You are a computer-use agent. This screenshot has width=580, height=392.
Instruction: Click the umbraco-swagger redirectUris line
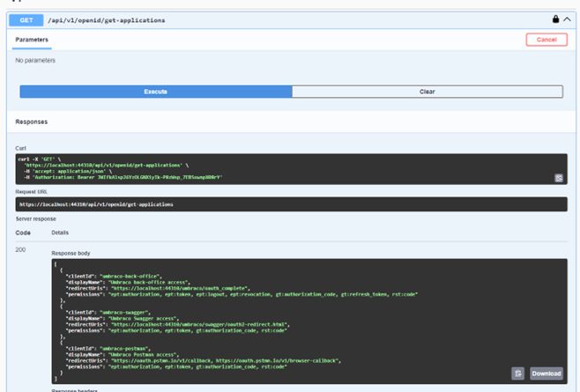[176, 324]
